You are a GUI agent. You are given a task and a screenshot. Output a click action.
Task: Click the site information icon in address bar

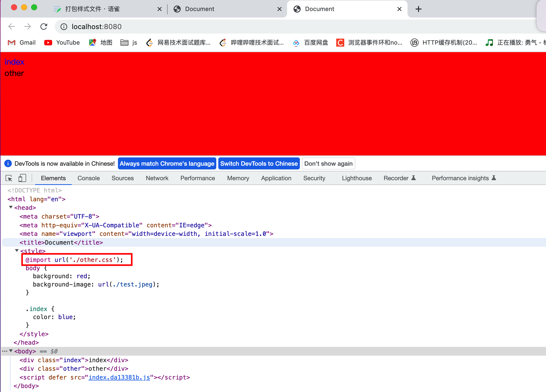point(64,27)
